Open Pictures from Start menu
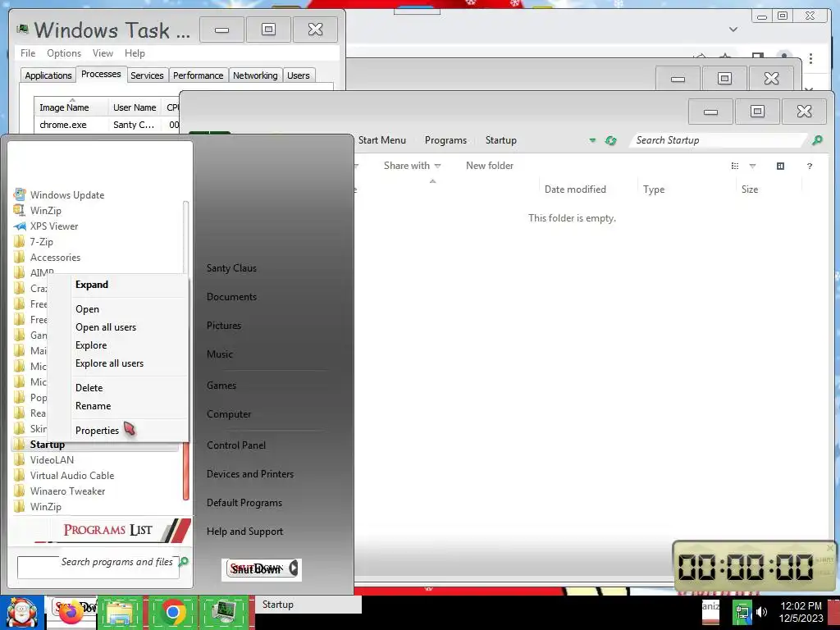The height and width of the screenshot is (630, 840). tap(224, 325)
